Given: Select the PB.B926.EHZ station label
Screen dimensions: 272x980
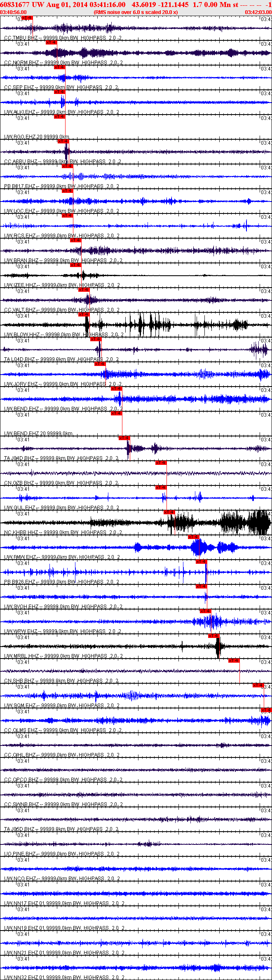Looking at the screenshot, I should tap(62, 582).
